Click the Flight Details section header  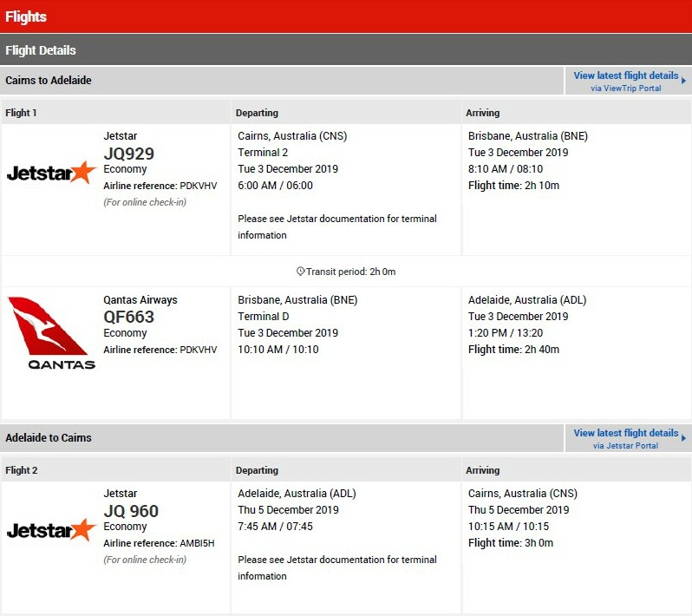[x=41, y=50]
